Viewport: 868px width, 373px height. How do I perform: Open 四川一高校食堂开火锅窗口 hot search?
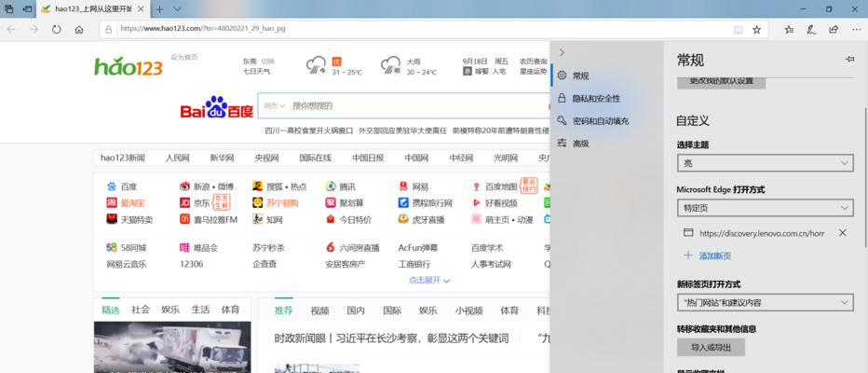pyautogui.click(x=309, y=131)
